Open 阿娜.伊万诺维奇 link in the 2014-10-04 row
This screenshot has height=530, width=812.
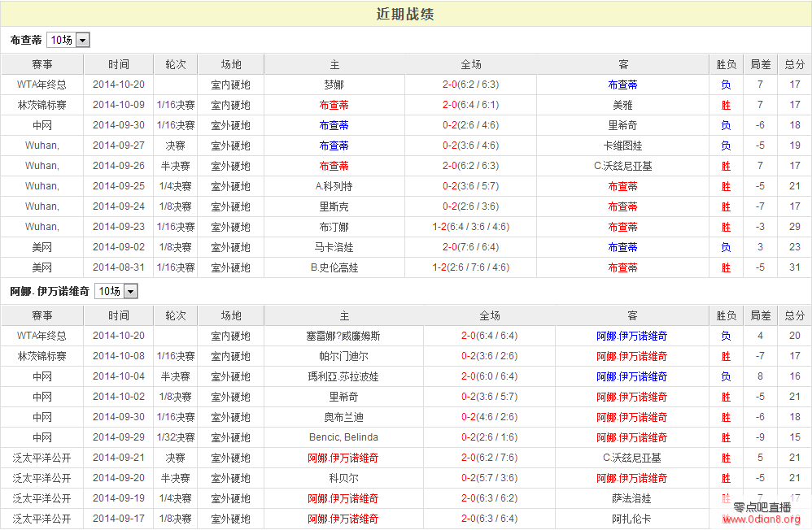(632, 377)
